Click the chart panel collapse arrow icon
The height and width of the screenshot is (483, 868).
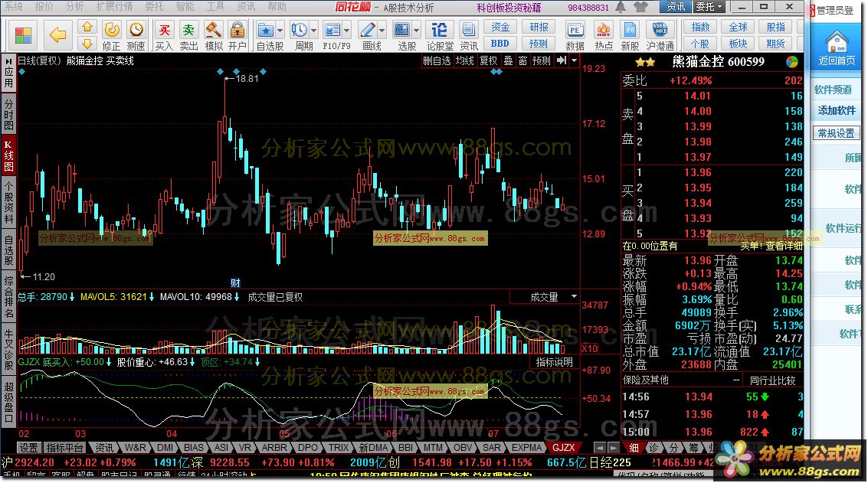tap(562, 60)
